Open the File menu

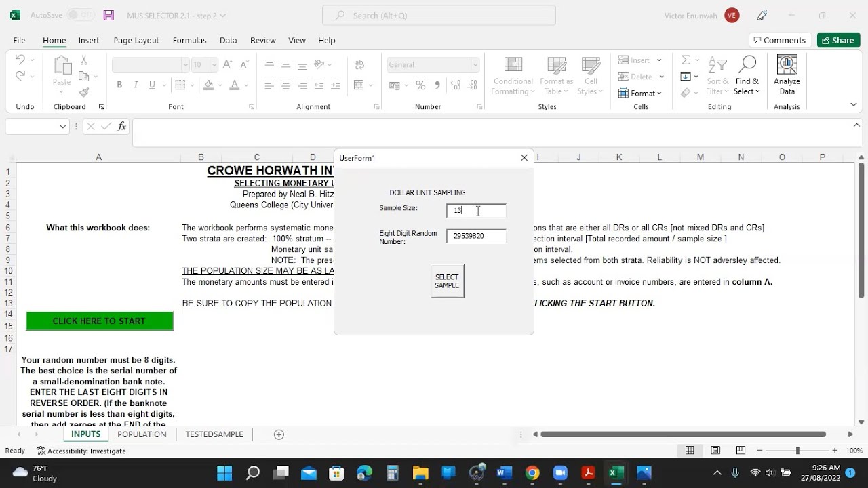click(x=19, y=40)
